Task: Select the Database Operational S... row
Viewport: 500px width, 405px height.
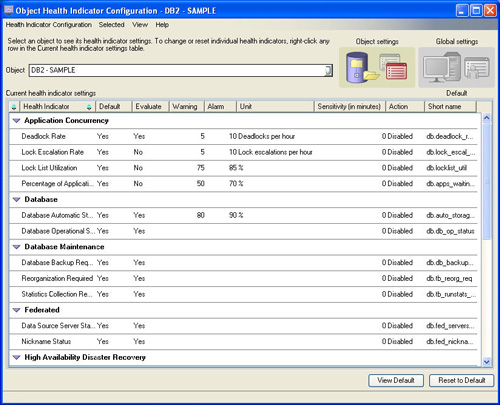Action: point(243,231)
